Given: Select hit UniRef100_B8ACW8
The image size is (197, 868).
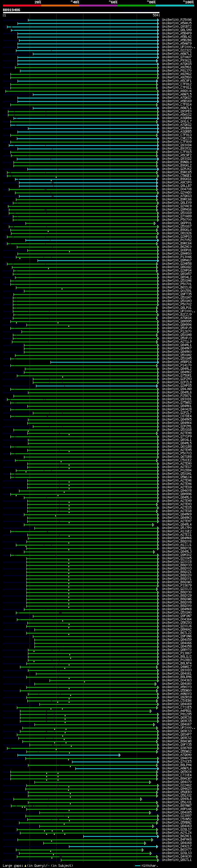Looking at the screenshot, I should (176, 741).
